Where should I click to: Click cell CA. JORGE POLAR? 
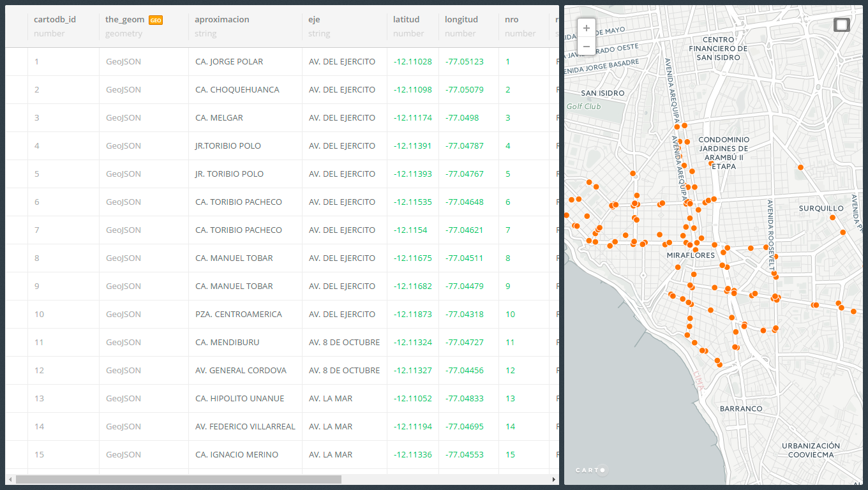[x=229, y=62]
